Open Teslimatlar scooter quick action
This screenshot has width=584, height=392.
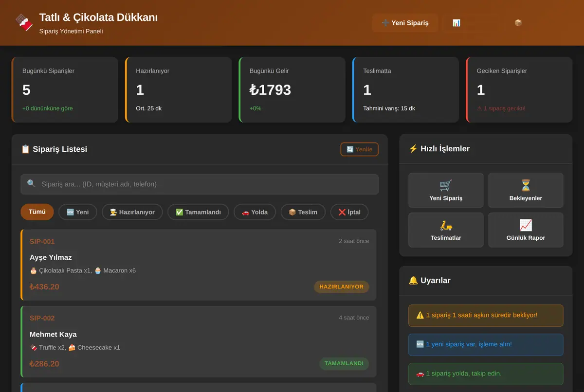click(x=446, y=230)
